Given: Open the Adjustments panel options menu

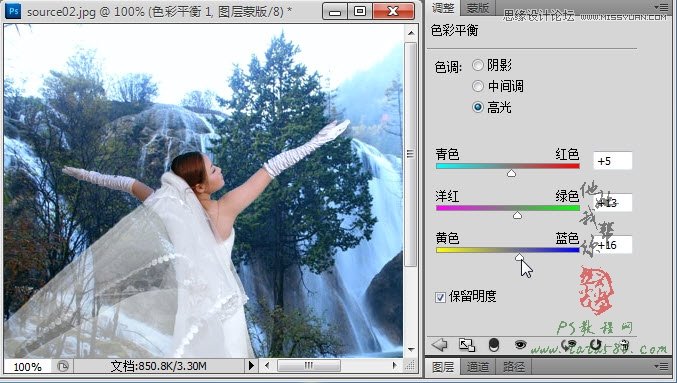Looking at the screenshot, I should point(661,7).
